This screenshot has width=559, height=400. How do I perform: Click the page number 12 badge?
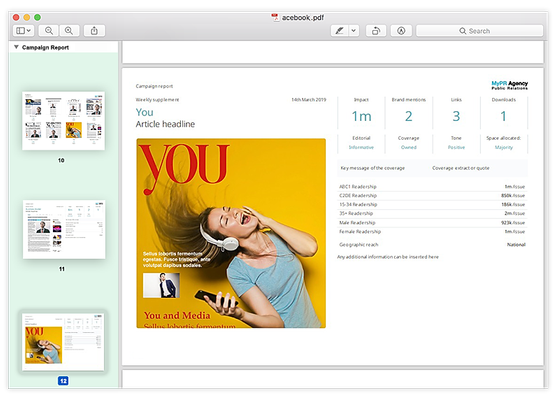[x=63, y=381]
